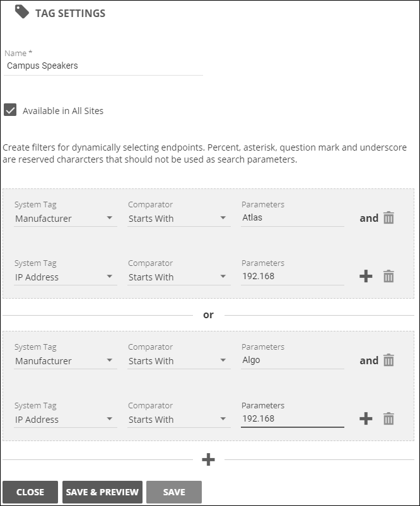Click the 'and' label in Algo row
Screen dimensions: 420x506
[x=369, y=360]
